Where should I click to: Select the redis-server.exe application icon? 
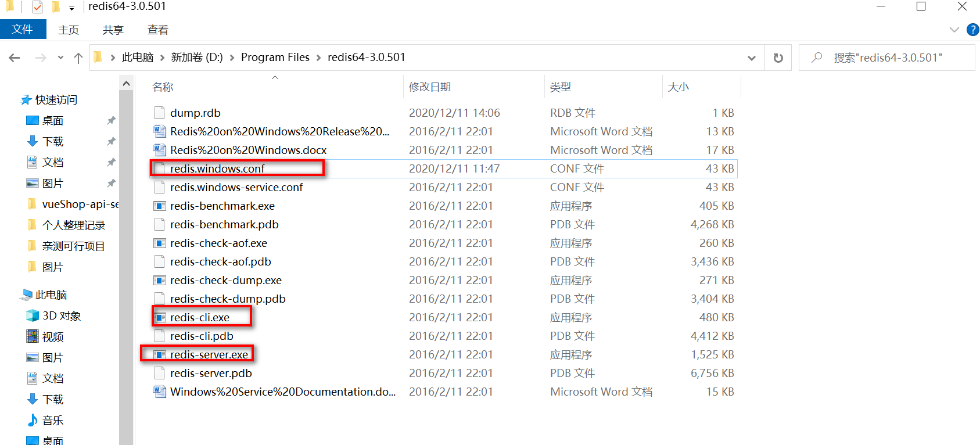click(x=159, y=354)
